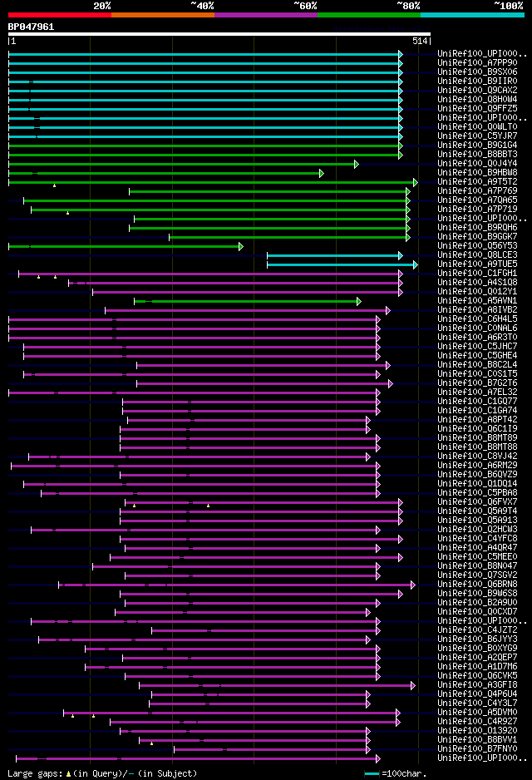Select the UniRef100_A6RM29 label
The height and width of the screenshot is (780, 532).
click(x=477, y=466)
